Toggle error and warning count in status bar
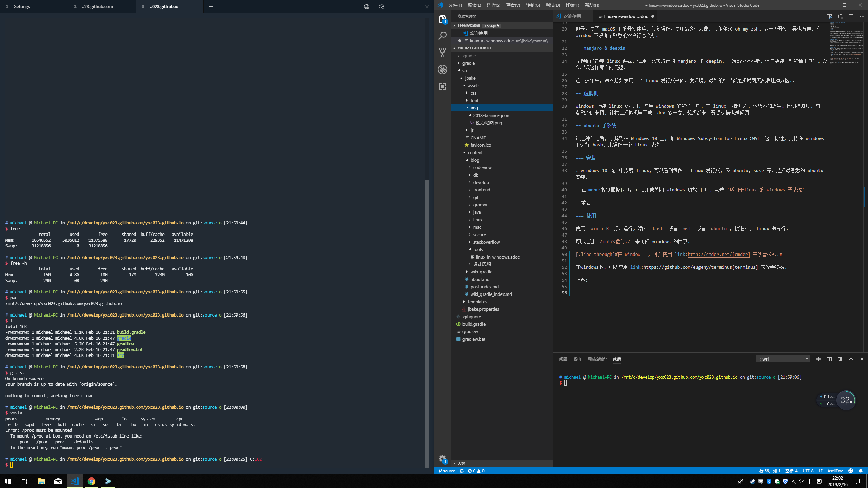 tap(477, 471)
